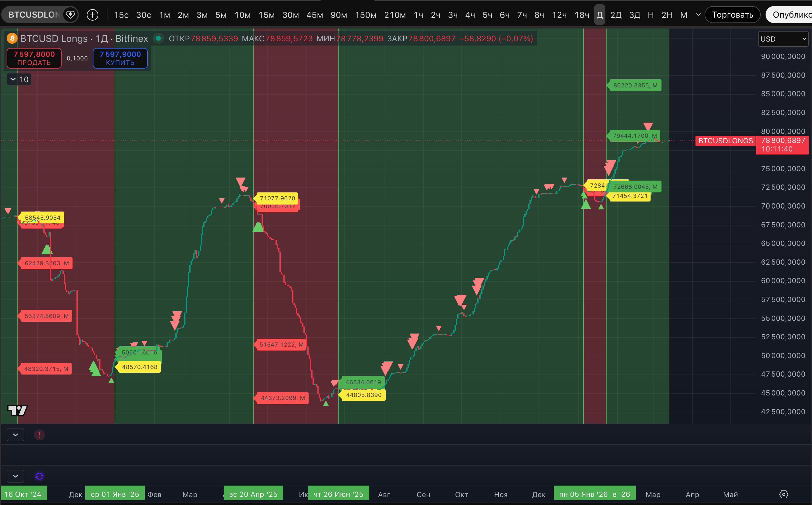Click the diamond premium badge icon

tap(70, 14)
